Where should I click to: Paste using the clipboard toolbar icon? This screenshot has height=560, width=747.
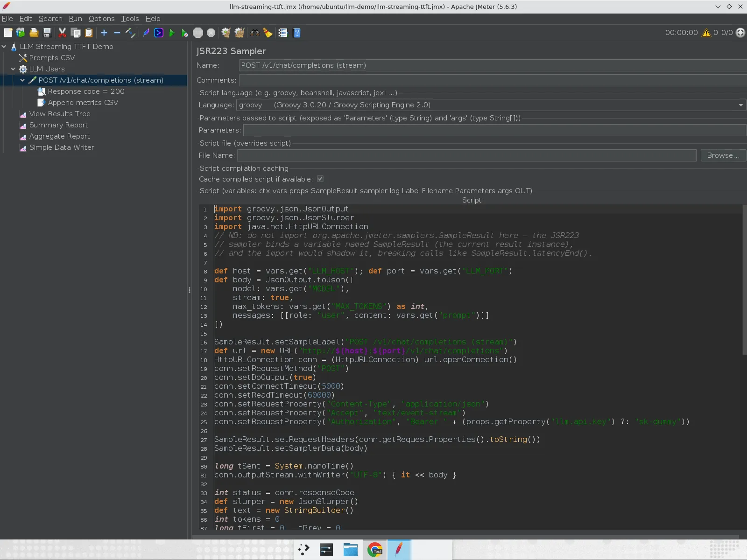click(89, 33)
